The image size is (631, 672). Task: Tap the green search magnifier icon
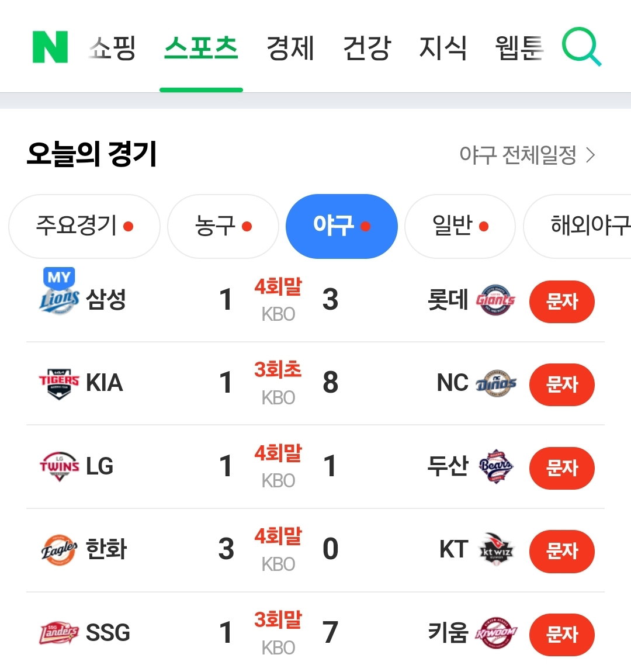coord(582,47)
